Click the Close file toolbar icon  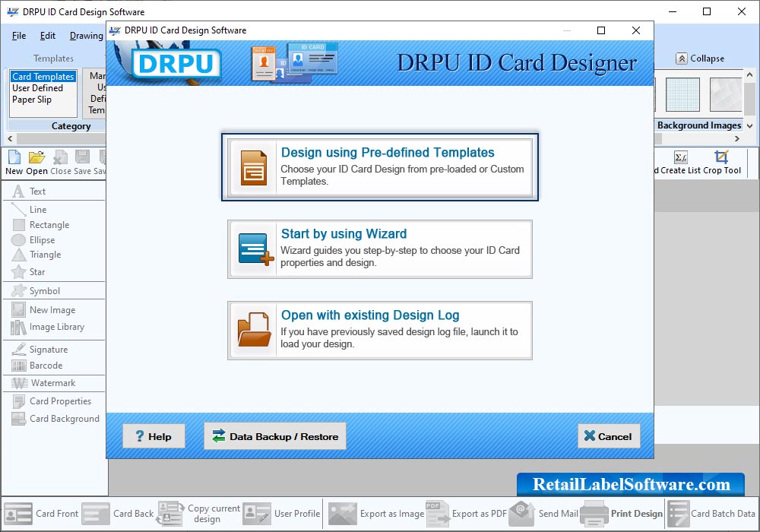(x=60, y=157)
